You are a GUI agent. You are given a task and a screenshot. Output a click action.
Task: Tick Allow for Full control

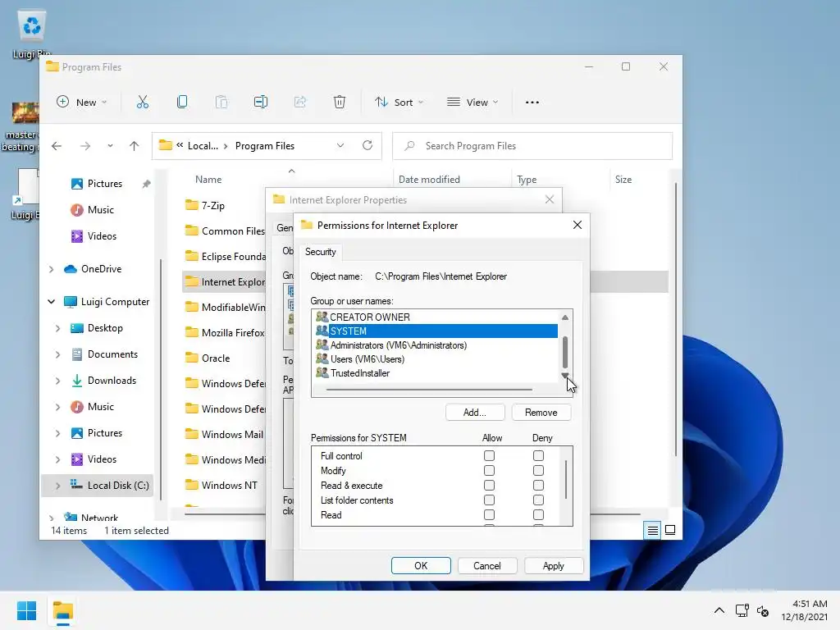489,455
